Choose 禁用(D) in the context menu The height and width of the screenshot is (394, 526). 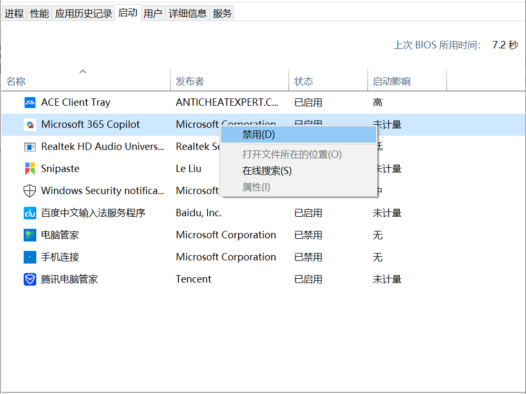[x=299, y=134]
